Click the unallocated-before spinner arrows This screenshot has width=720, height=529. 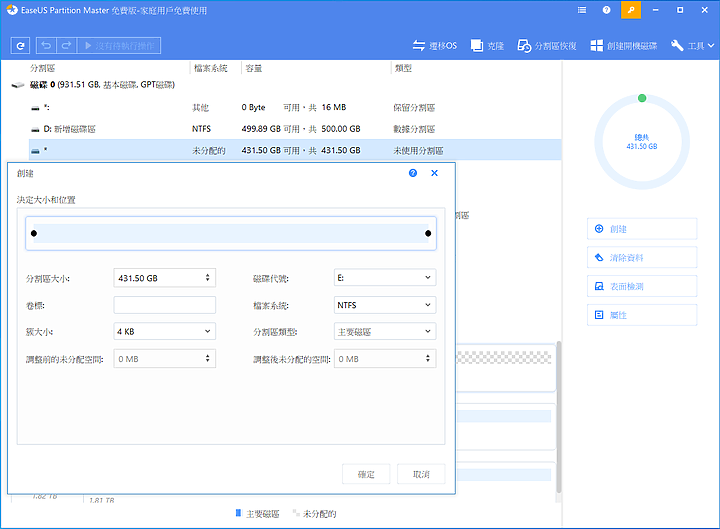(208, 359)
